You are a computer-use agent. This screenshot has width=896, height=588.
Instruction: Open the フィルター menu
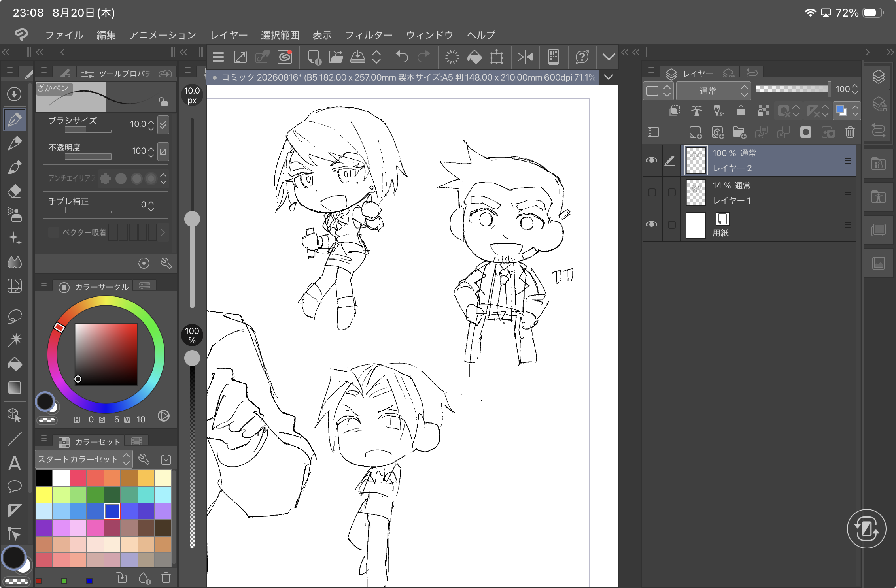pyautogui.click(x=369, y=35)
